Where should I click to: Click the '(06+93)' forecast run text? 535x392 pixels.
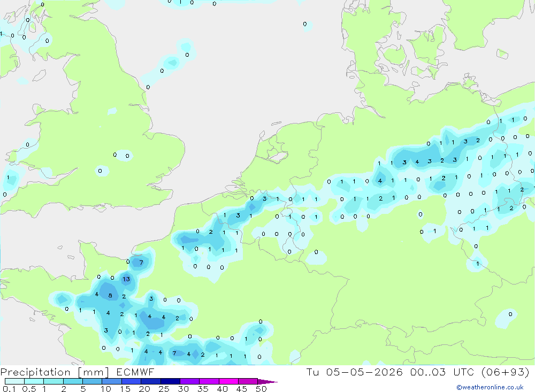click(x=506, y=372)
